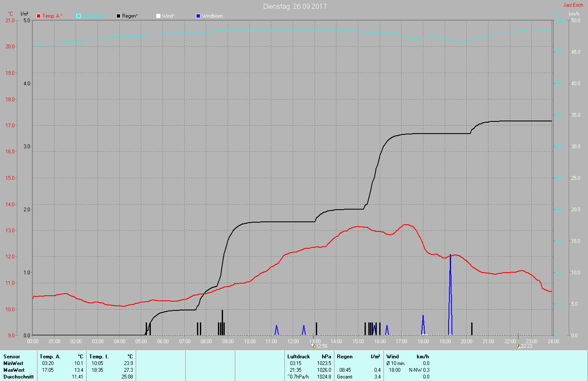Select the Wind* legend label

pyautogui.click(x=168, y=16)
